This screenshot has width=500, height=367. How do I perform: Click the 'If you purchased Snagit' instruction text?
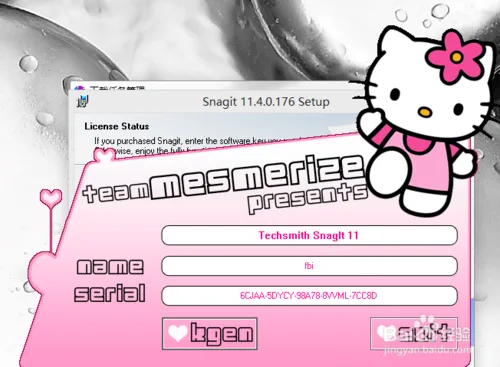tap(187, 141)
